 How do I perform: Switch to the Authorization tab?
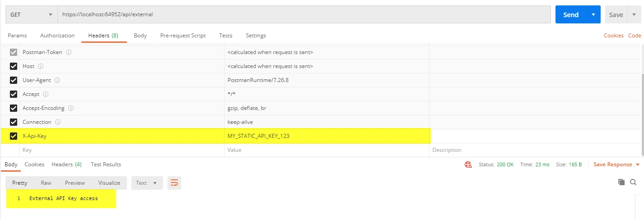57,36
